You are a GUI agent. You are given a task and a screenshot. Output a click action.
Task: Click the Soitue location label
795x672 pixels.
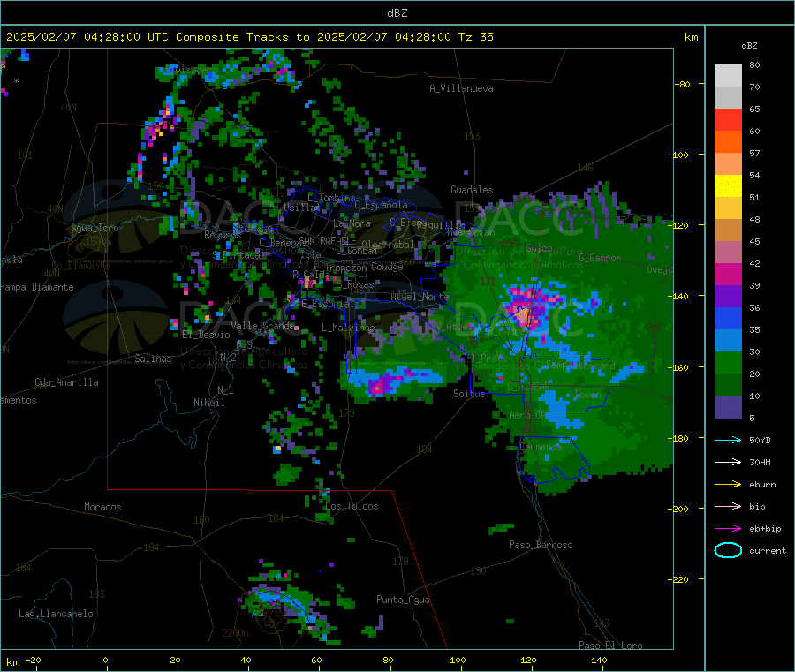(x=469, y=393)
